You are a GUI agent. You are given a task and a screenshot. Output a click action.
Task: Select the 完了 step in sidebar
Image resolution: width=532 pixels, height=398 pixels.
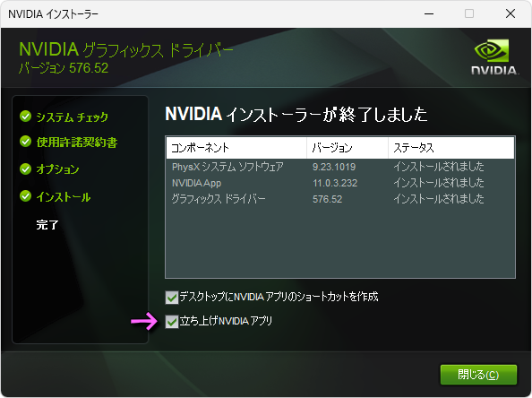[47, 224]
